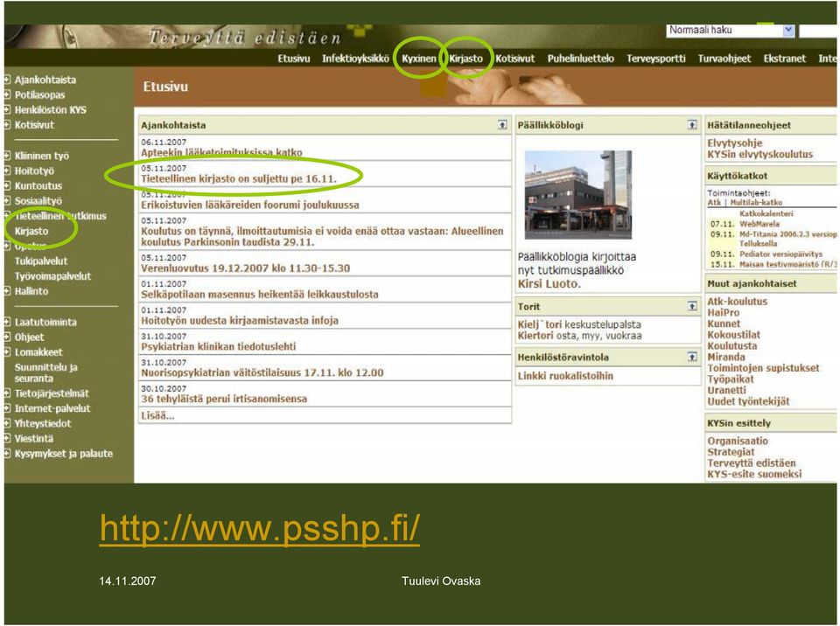The image size is (840, 626).
Task: Expand the Hoitotyö tree node
Action: (8, 170)
